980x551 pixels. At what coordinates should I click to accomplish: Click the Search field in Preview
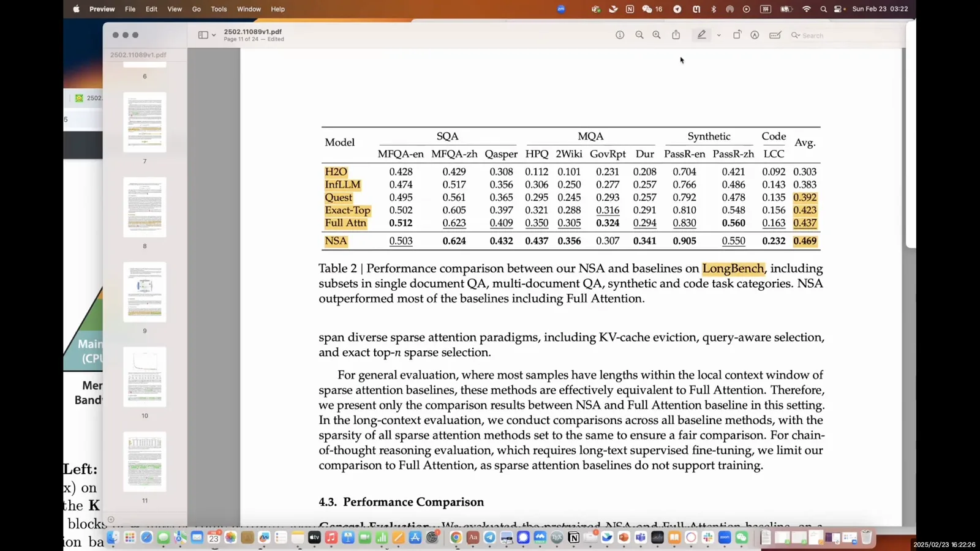click(845, 36)
